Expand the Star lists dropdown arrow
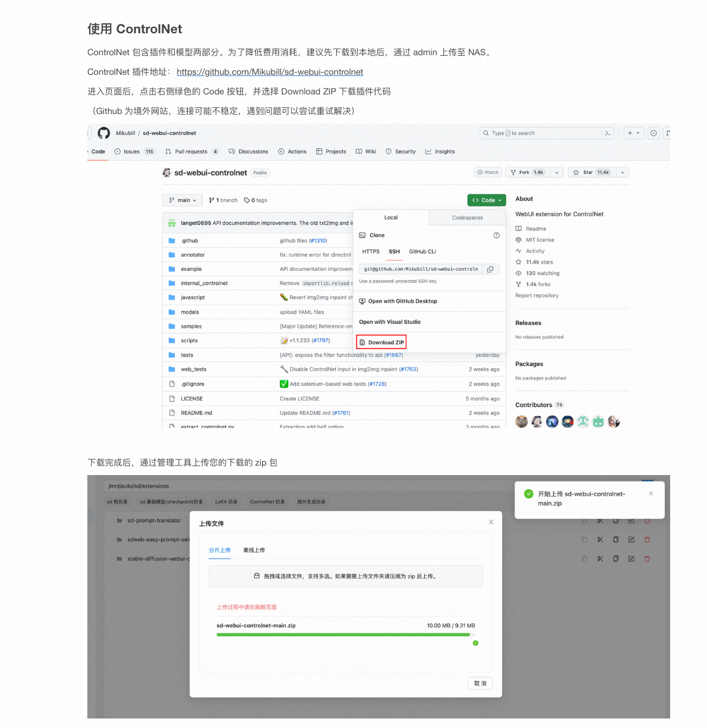707x728 pixels. tap(622, 172)
